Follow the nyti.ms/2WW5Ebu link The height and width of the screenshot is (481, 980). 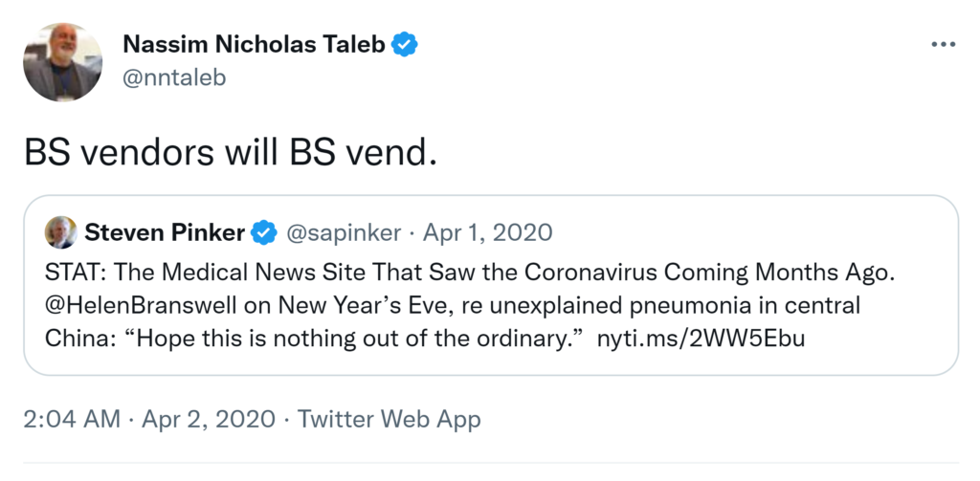pos(701,339)
